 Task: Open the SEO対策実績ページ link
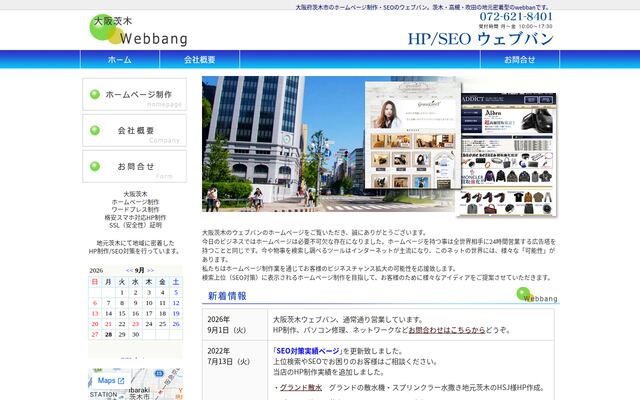[x=308, y=351]
